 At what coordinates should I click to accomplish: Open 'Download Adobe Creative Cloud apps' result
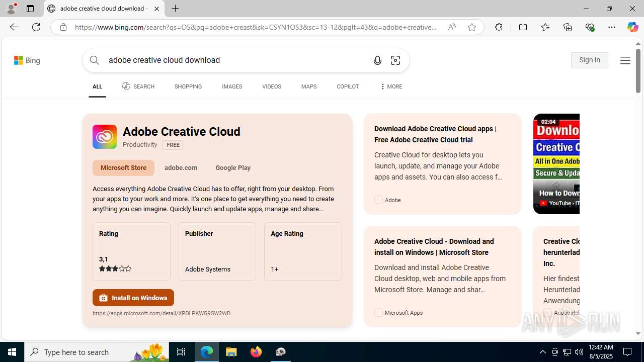435,134
